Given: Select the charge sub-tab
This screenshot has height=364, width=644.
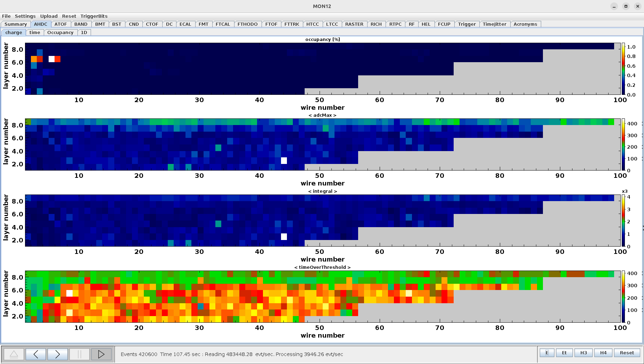Looking at the screenshot, I should [x=14, y=32].
